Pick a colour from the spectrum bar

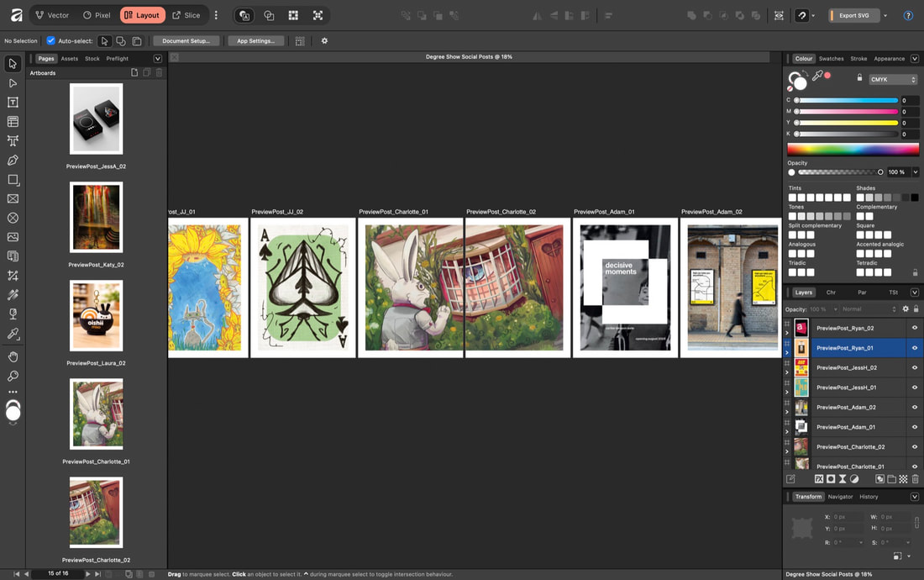click(853, 149)
